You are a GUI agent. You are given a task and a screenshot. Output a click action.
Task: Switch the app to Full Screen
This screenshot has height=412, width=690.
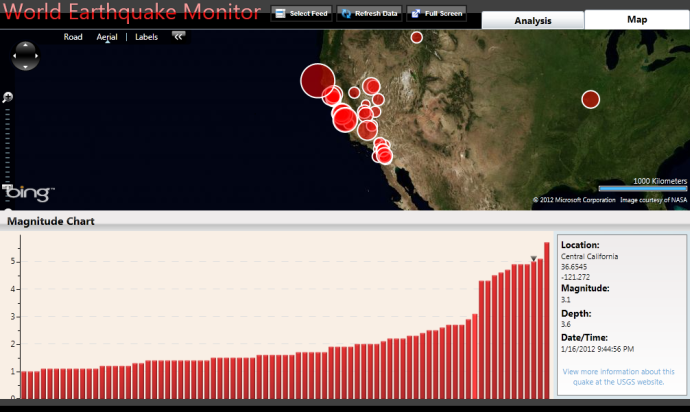pos(436,14)
